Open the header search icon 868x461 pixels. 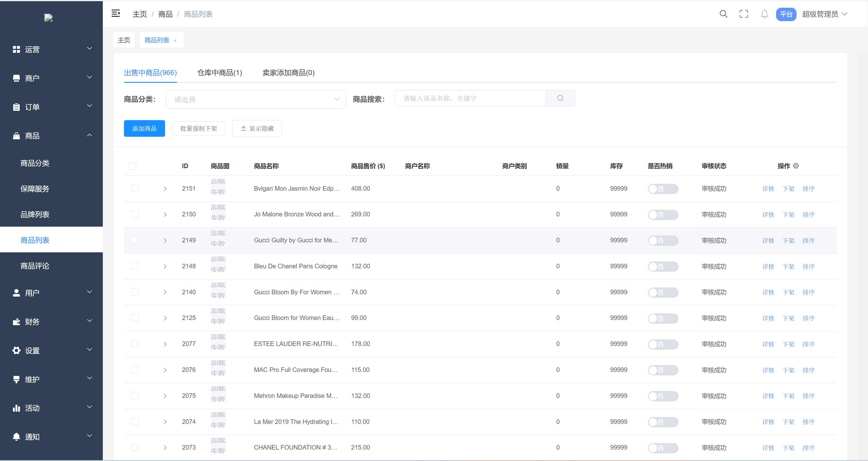point(723,14)
